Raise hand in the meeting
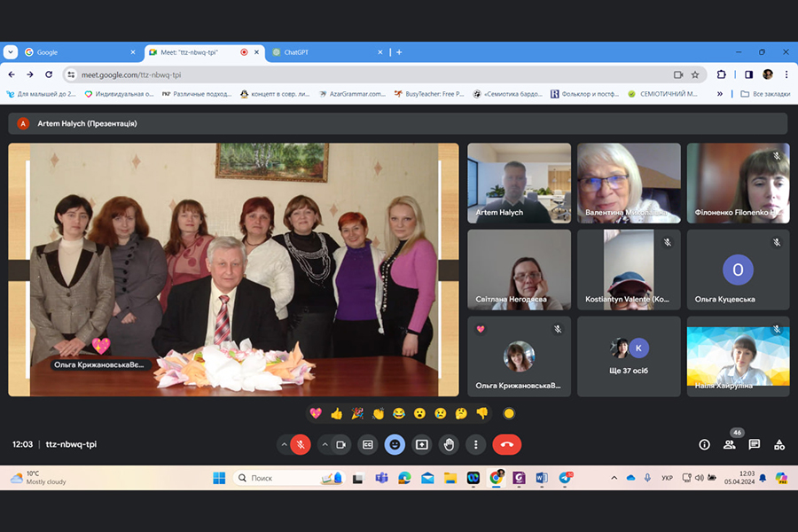 (450, 444)
